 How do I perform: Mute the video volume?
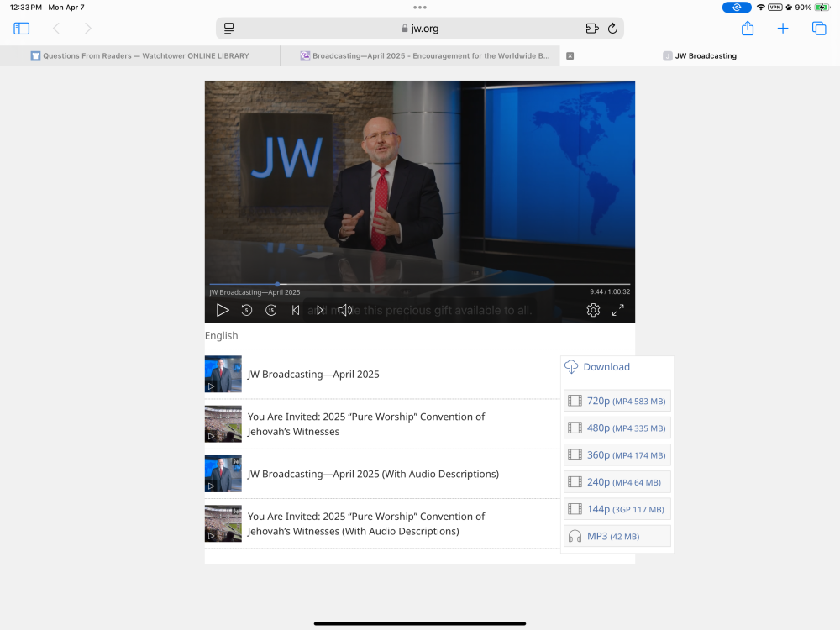point(344,310)
